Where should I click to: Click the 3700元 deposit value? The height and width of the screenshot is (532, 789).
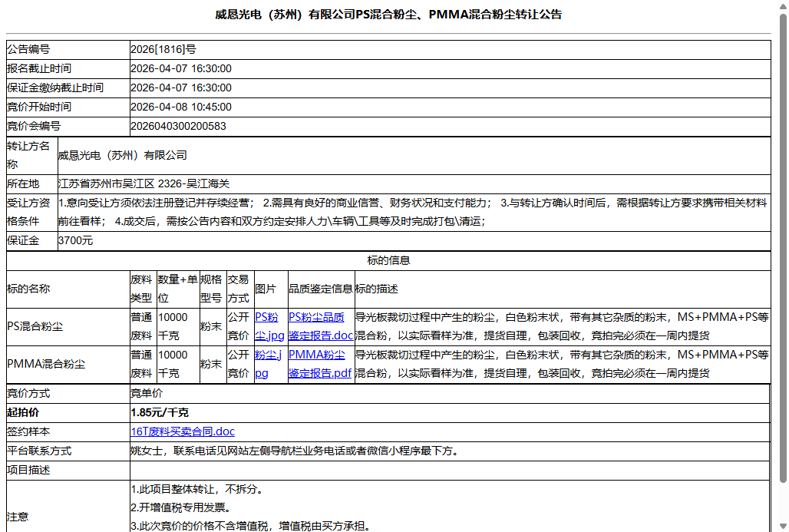[75, 240]
